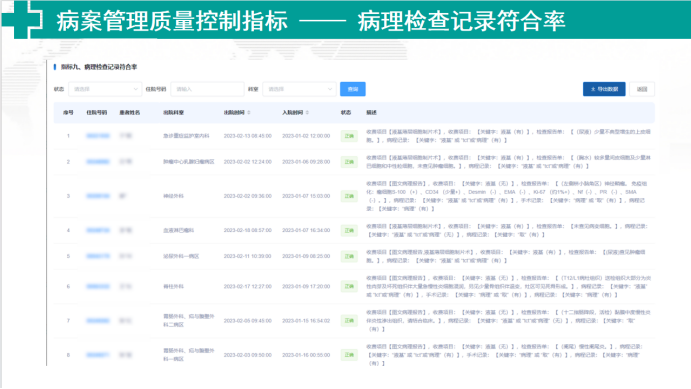Click the 导出数据 export button
This screenshot has height=389, width=691.
(x=604, y=89)
